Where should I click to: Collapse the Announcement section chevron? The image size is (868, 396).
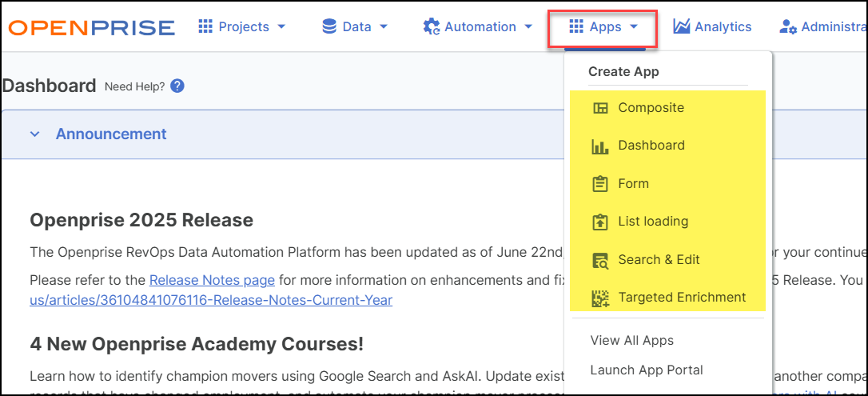coord(35,134)
